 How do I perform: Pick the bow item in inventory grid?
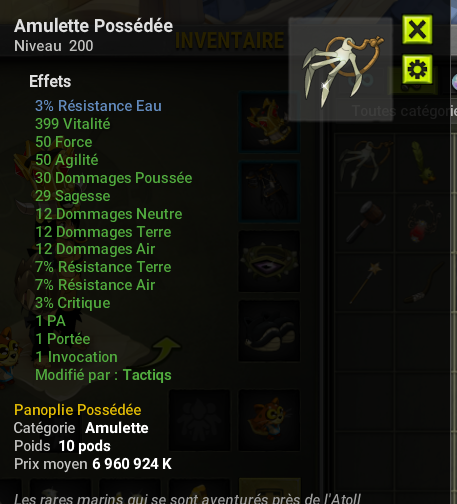pyautogui.click(x=422, y=282)
